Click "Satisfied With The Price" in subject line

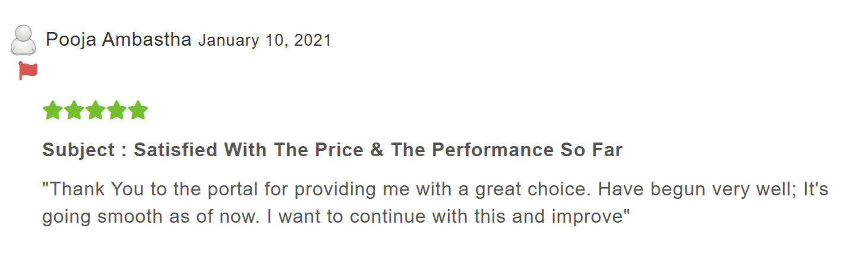248,150
